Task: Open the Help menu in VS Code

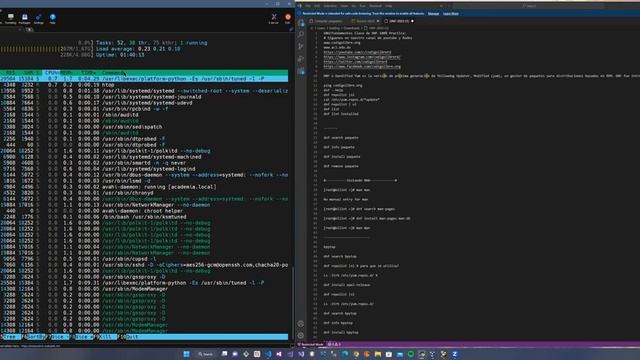Action: [x=389, y=6]
